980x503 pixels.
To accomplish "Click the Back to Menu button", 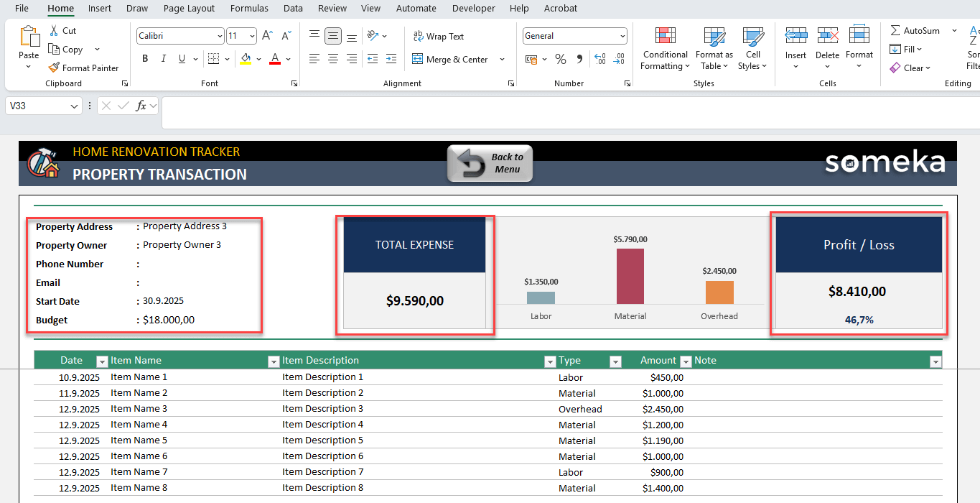I will pyautogui.click(x=490, y=163).
